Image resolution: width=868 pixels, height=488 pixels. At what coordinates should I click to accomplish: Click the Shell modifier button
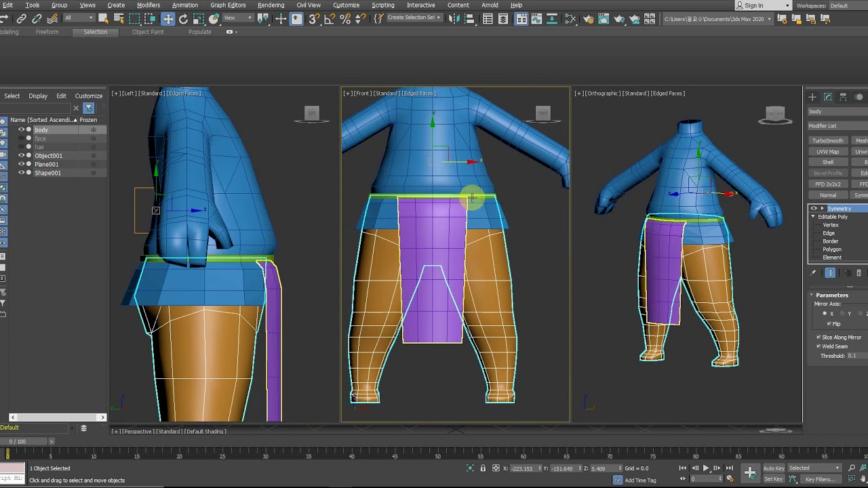pos(828,163)
